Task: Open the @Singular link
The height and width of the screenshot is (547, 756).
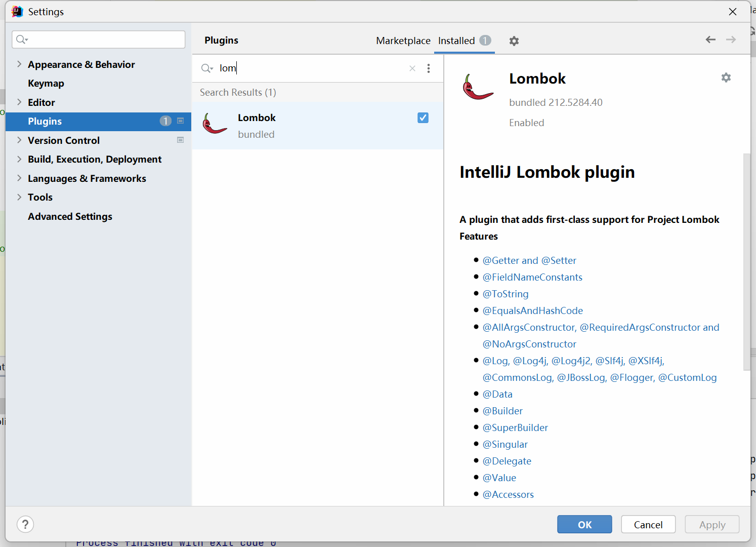Action: (505, 444)
